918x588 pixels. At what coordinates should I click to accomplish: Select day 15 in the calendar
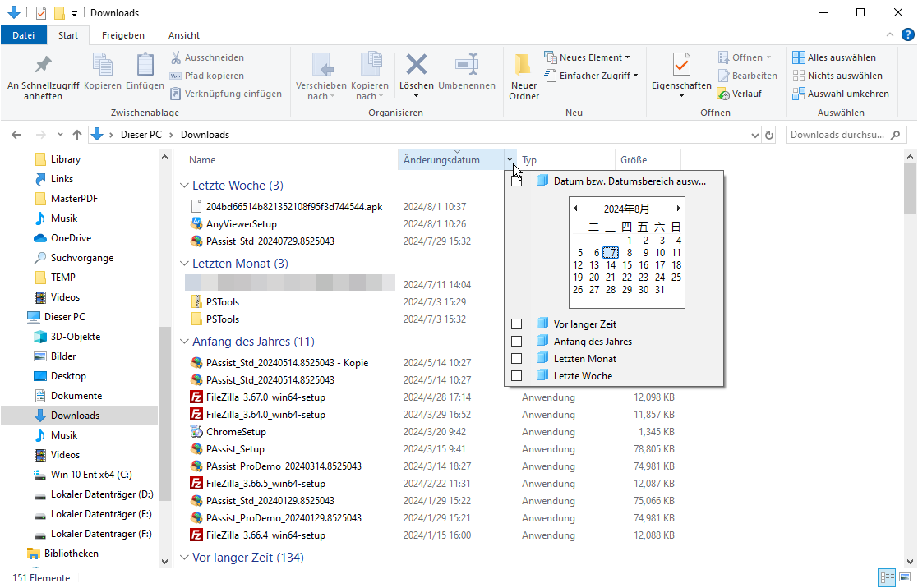pos(627,265)
